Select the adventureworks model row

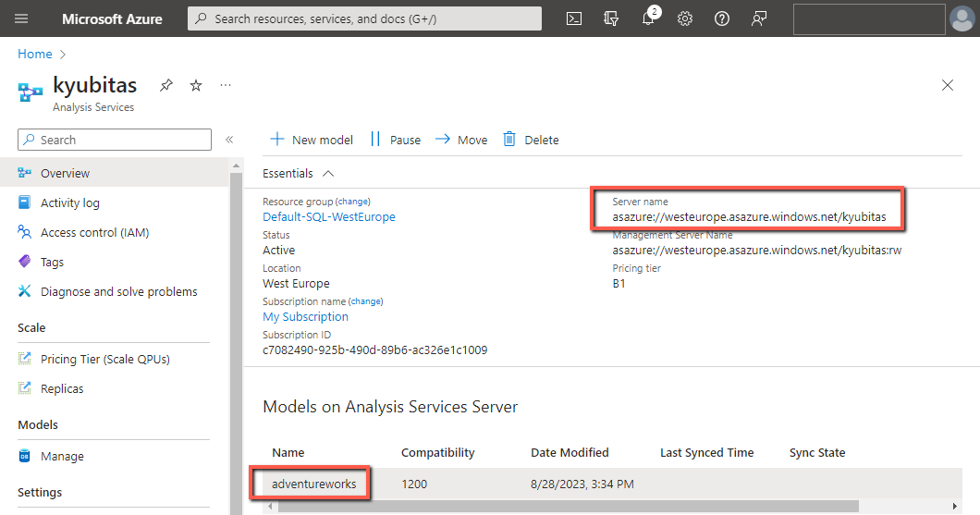[x=612, y=484]
